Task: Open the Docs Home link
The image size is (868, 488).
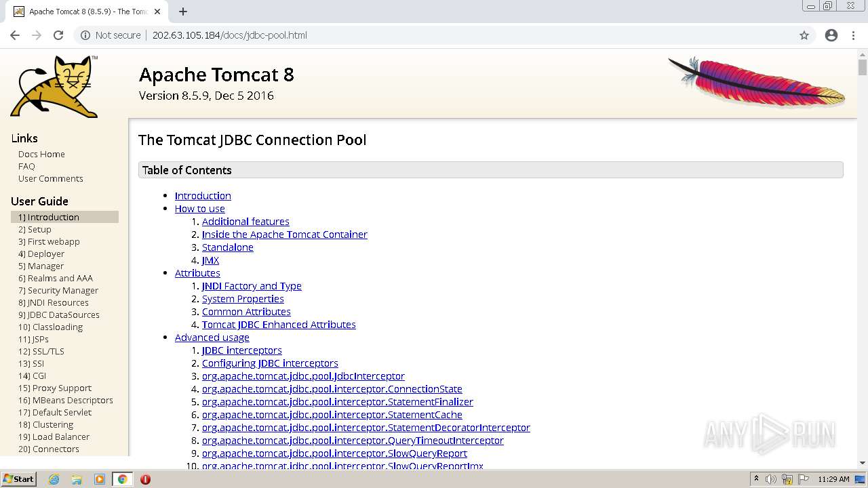Action: [41, 154]
